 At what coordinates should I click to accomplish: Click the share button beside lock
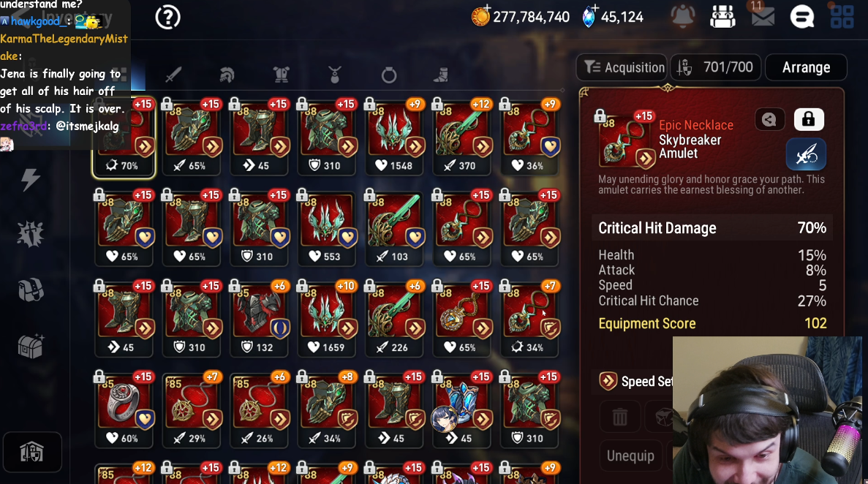769,119
